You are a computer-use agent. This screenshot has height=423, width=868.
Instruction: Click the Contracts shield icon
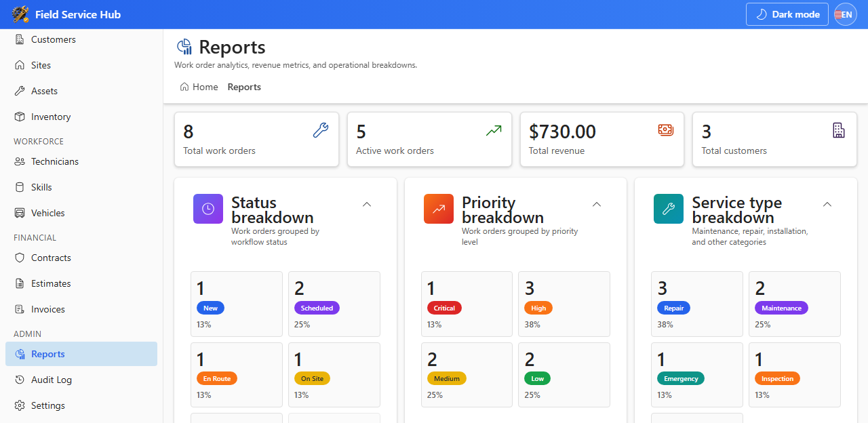coord(20,258)
